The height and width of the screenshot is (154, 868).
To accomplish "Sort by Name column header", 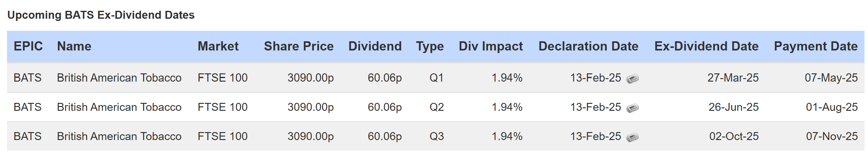I will click(x=74, y=46).
